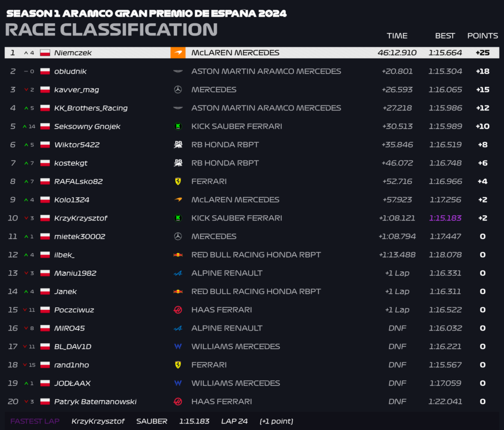
Task: Click the Mercedes star logo next to kavver_mag
Action: [178, 90]
